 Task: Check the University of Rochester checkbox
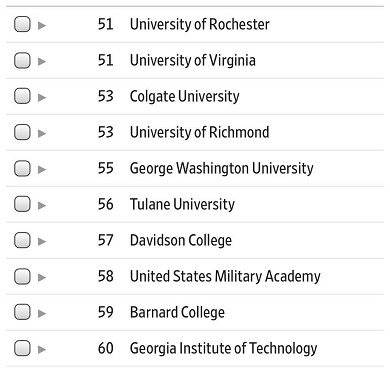click(x=22, y=24)
